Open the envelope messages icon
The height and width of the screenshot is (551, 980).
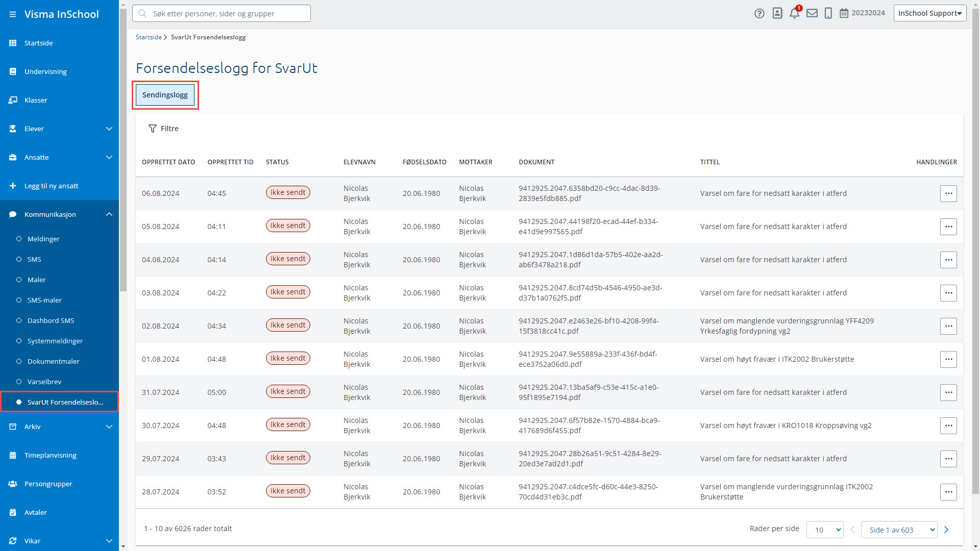coord(812,13)
